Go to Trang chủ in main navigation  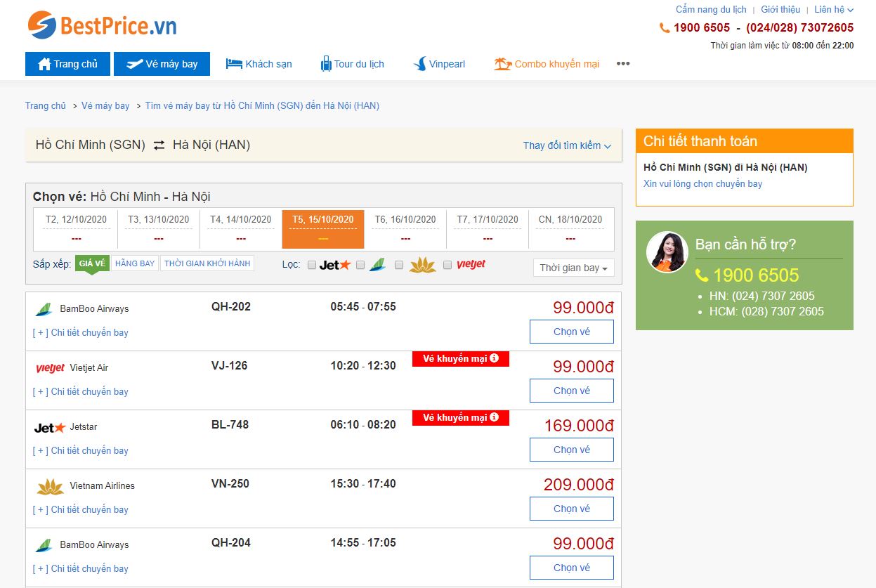pyautogui.click(x=68, y=64)
